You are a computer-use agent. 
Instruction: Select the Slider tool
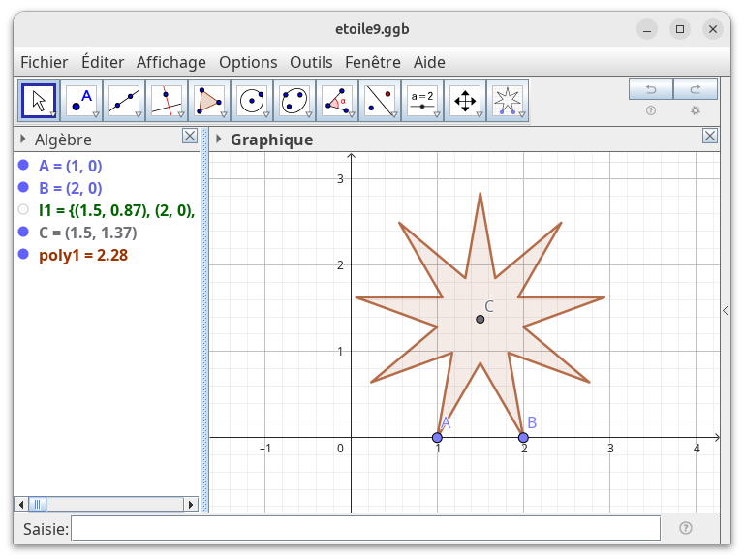[422, 100]
